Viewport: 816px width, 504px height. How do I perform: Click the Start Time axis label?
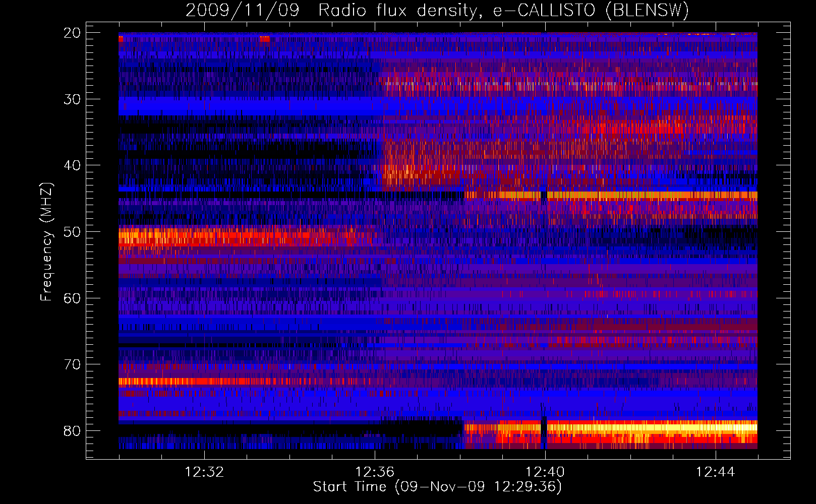437,486
